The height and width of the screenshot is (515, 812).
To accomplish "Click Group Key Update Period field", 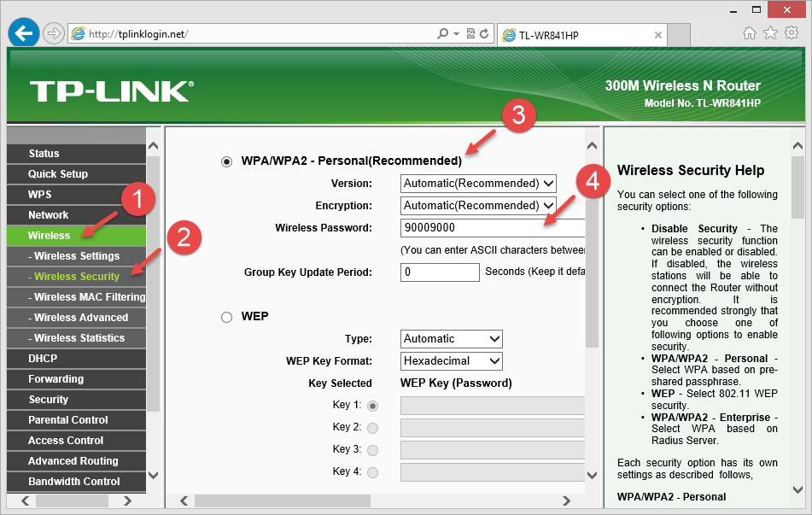I will coord(440,272).
